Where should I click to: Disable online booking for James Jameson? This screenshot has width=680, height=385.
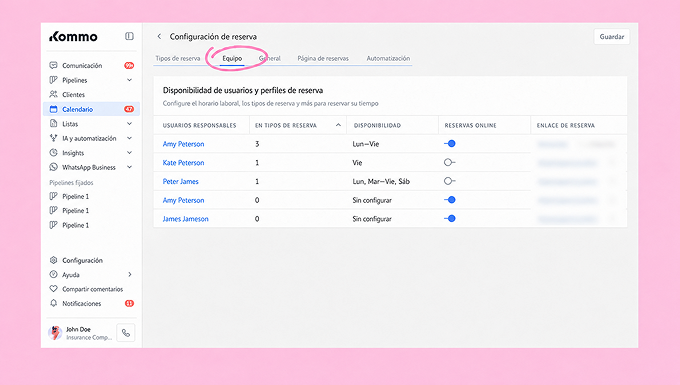pos(450,219)
